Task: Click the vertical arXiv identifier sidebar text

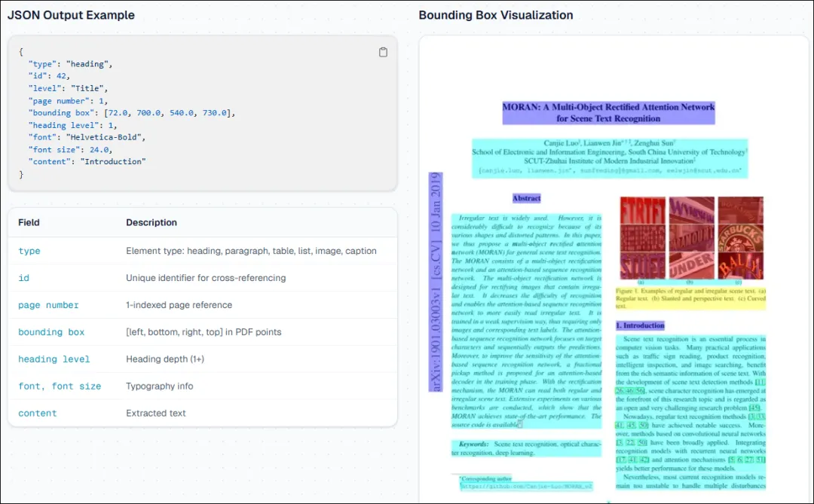Action: tap(436, 282)
